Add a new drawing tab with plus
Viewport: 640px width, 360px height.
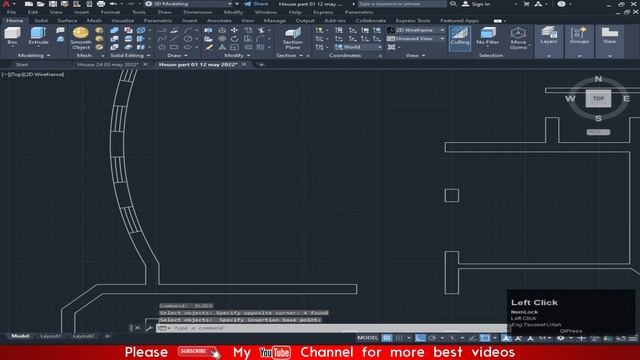[x=261, y=64]
